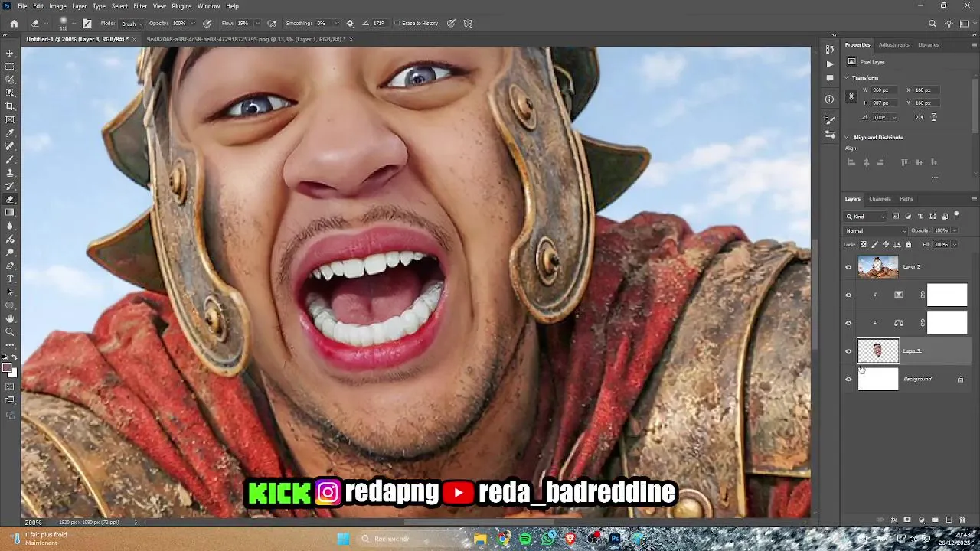
Task: Toggle link width and height constraint
Action: tap(851, 96)
